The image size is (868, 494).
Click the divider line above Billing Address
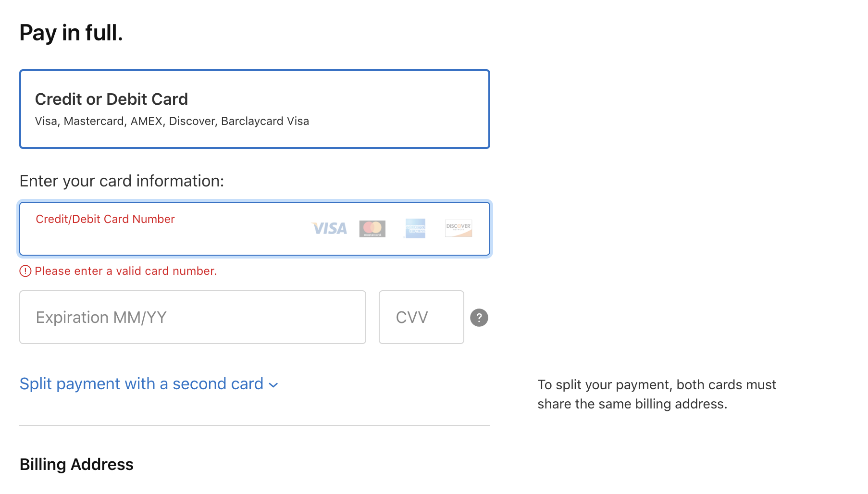pos(254,425)
